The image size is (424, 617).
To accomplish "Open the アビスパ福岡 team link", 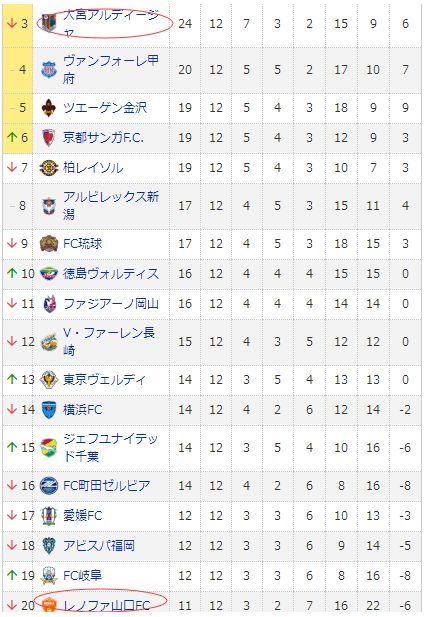I will tap(99, 546).
